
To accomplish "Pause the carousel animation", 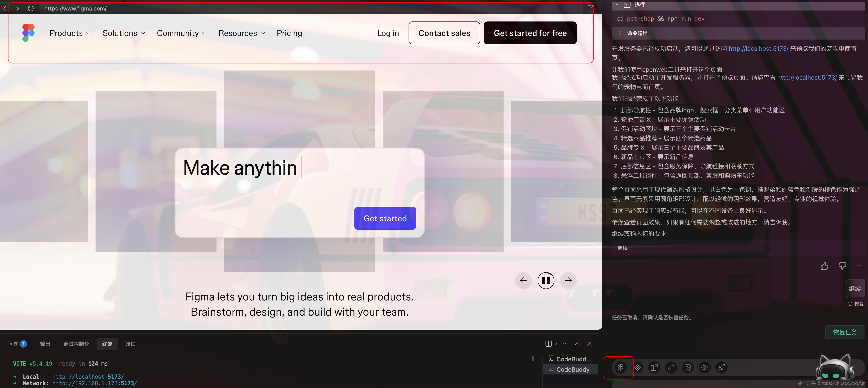I will coord(546,280).
